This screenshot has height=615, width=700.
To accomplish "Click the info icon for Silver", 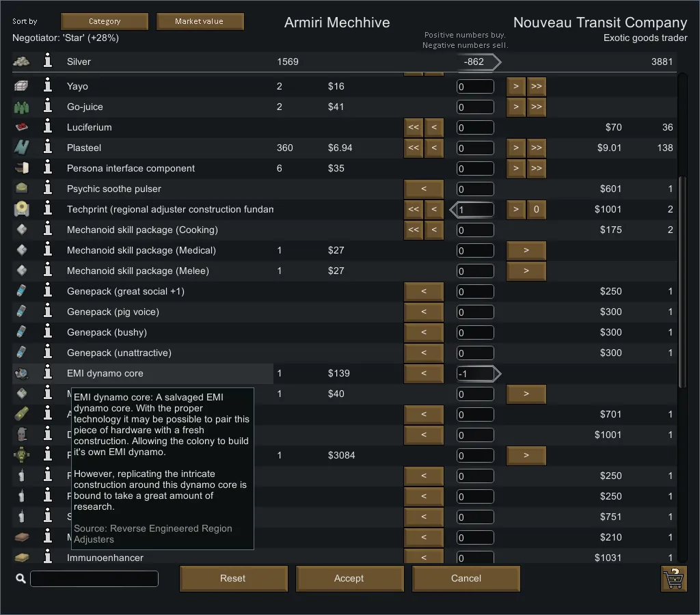I will [x=48, y=61].
